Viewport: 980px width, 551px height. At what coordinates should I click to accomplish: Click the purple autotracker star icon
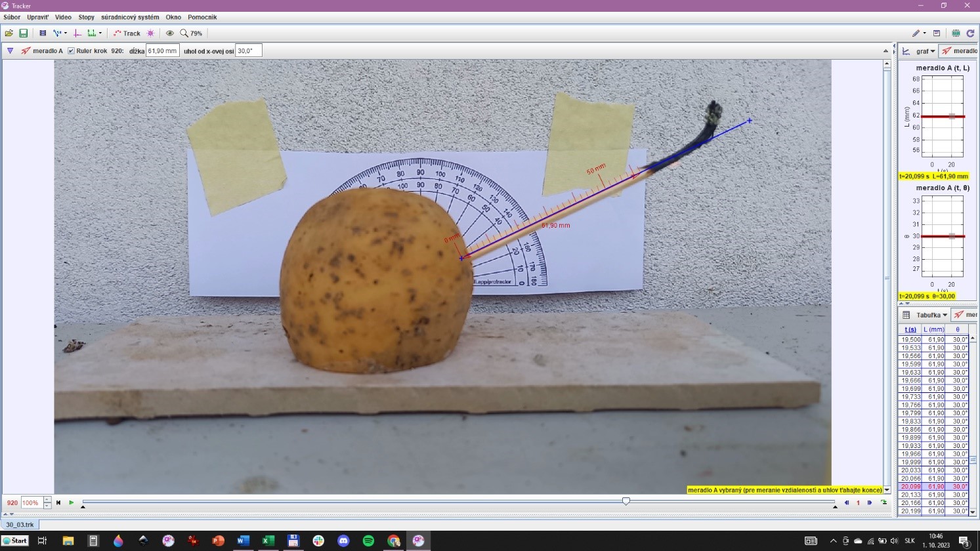click(151, 33)
